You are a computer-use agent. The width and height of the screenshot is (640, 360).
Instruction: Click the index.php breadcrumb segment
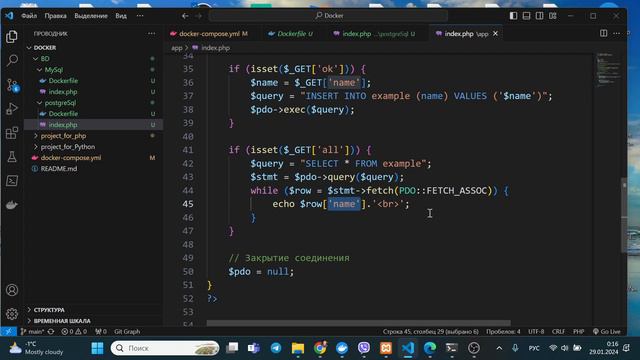tap(216, 48)
